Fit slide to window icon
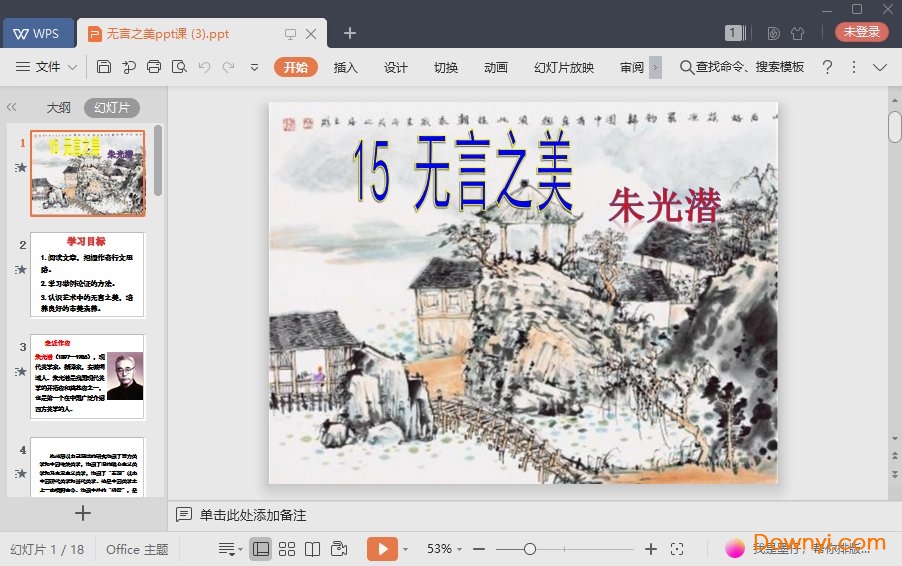This screenshot has height=566, width=902. (677, 549)
